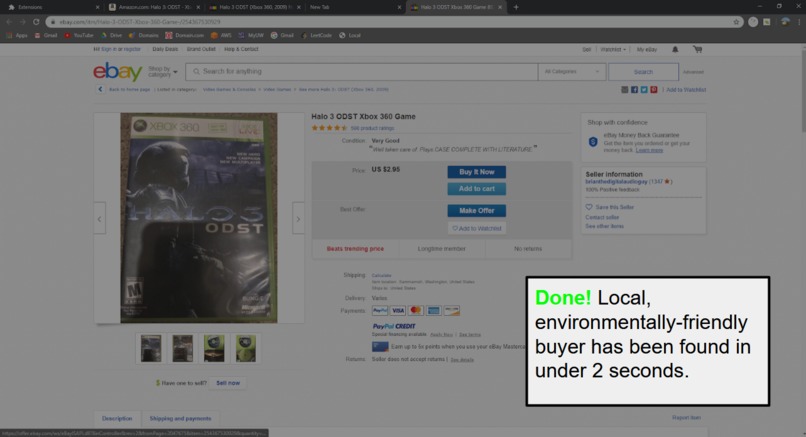Open the AWS bookmark
The image size is (806, 437).
click(x=221, y=35)
